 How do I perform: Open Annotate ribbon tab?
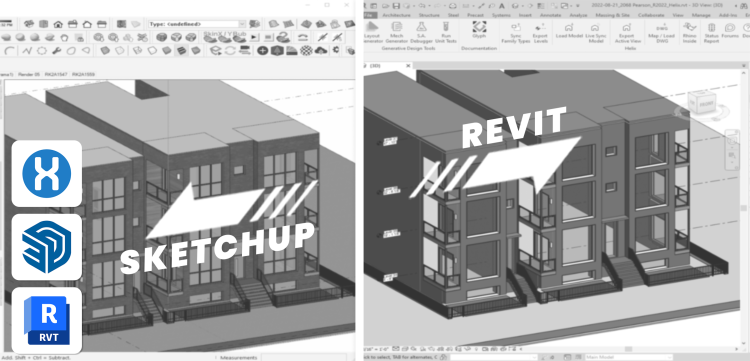coord(550,15)
